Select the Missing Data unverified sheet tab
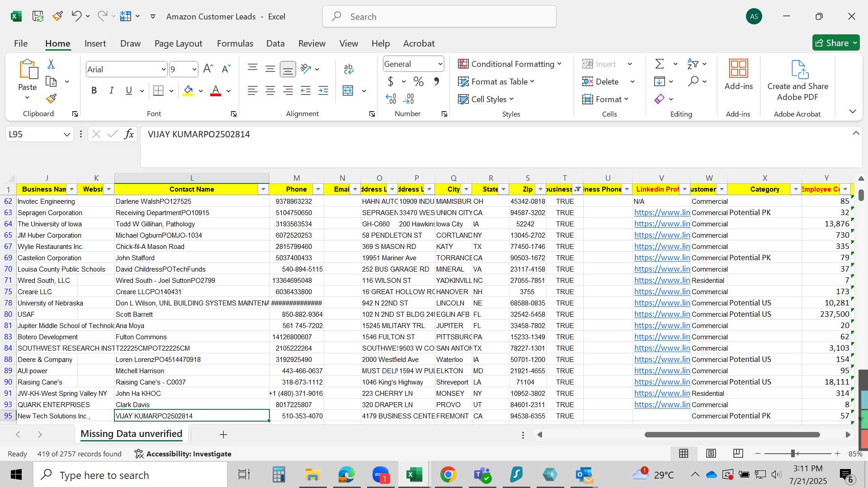Image resolution: width=868 pixels, height=488 pixels. click(x=132, y=434)
